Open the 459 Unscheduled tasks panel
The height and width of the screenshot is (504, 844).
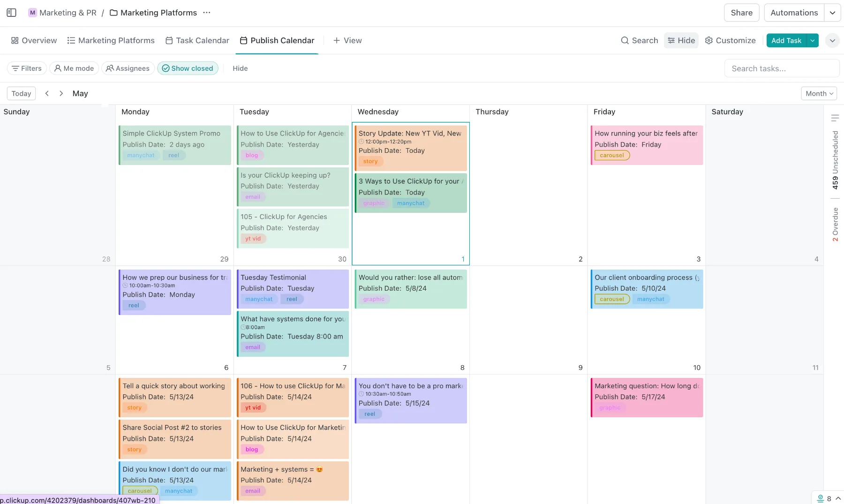click(835, 160)
